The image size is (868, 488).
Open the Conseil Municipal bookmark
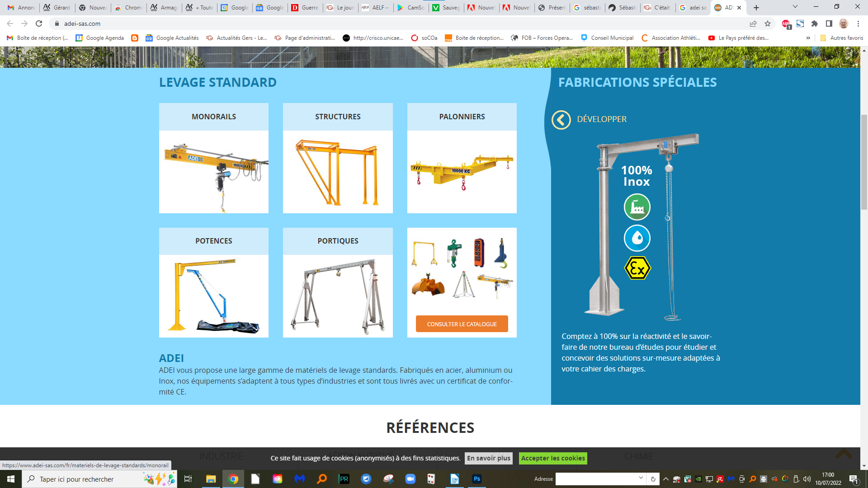click(607, 38)
